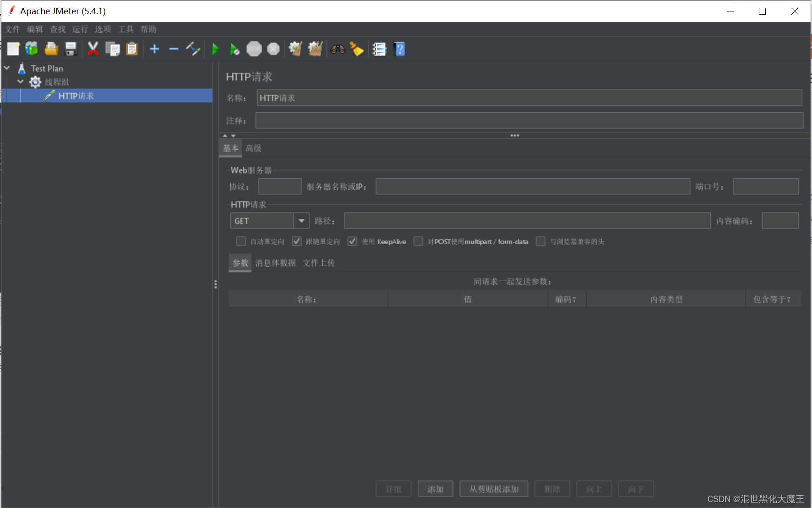Click the Stop test icon
The height and width of the screenshot is (508, 812).
point(254,49)
